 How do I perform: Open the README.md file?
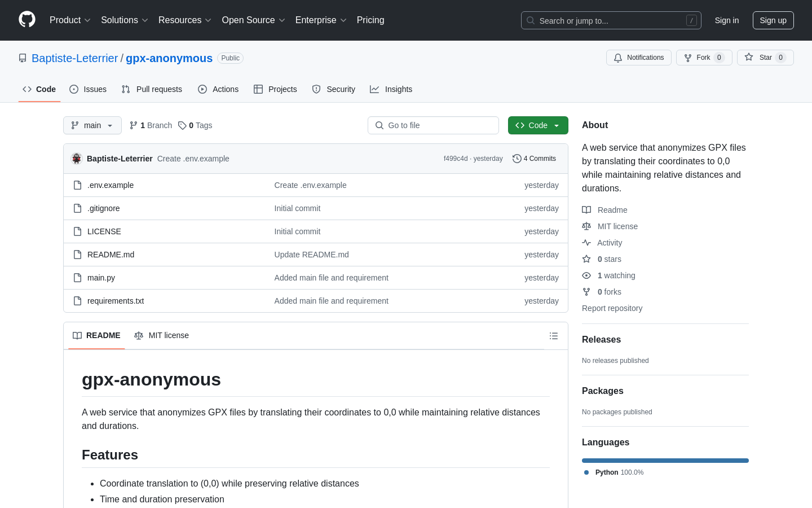click(111, 255)
